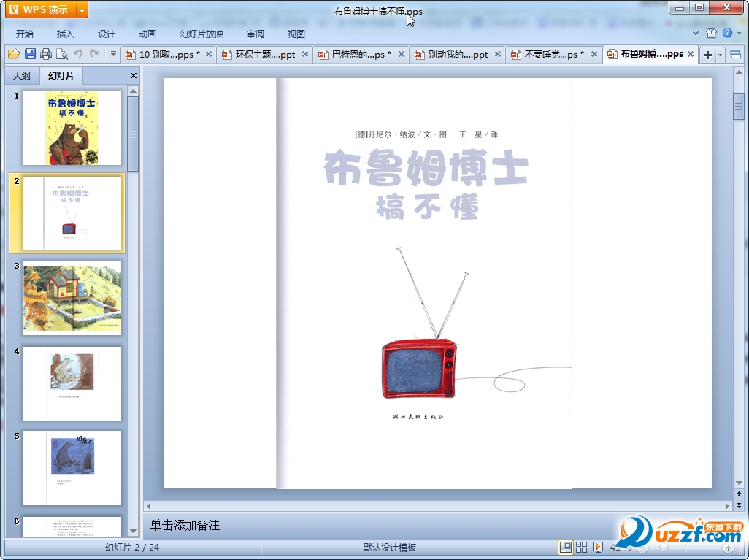Screen dimensions: 749x560
Task: Open the 动画 ribbon tab
Action: [x=147, y=34]
